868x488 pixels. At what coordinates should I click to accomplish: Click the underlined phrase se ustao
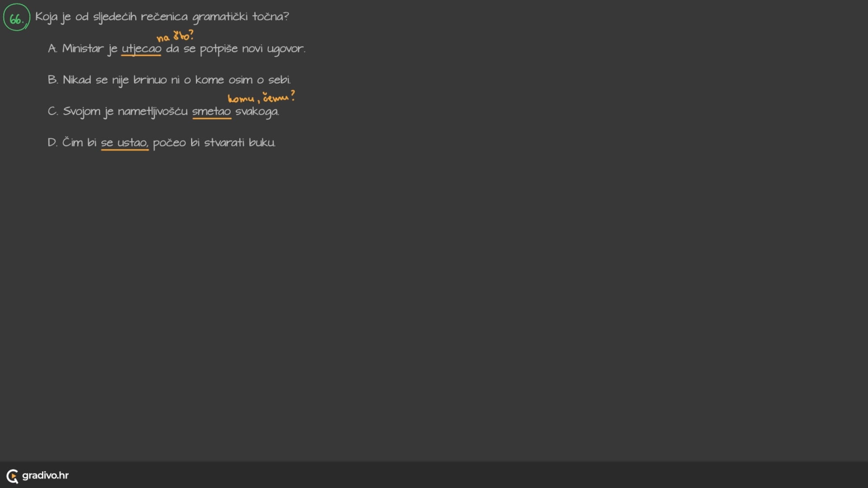coord(124,143)
